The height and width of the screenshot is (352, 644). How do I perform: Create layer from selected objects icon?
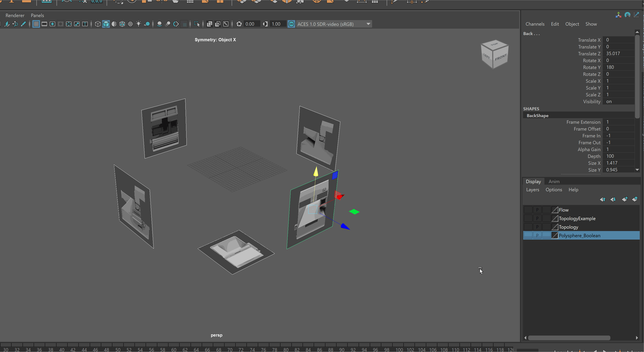pyautogui.click(x=635, y=199)
